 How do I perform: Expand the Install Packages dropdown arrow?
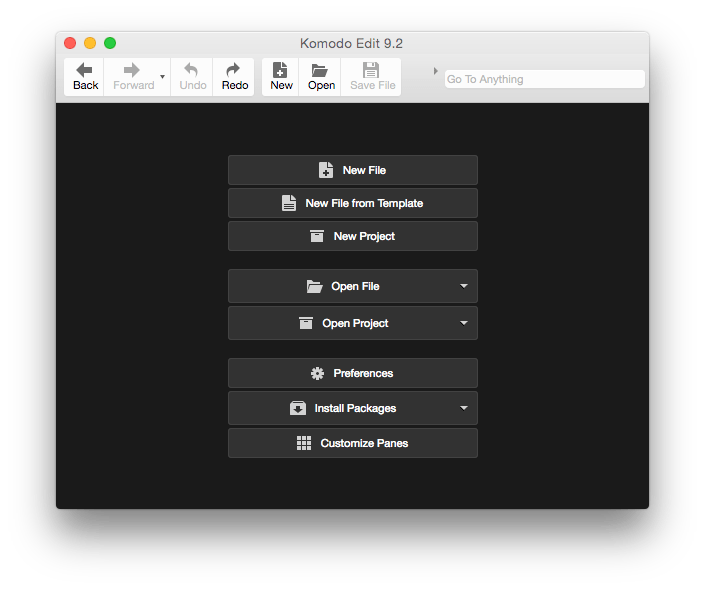(464, 408)
